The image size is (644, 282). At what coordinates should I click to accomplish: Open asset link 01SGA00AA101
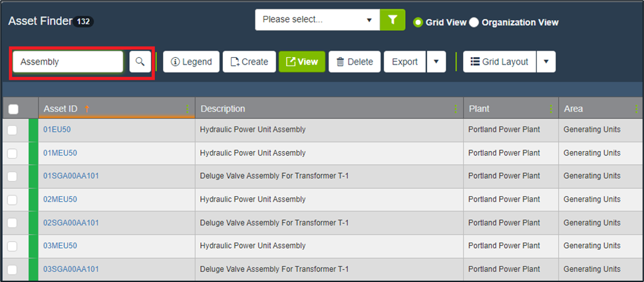click(x=71, y=176)
